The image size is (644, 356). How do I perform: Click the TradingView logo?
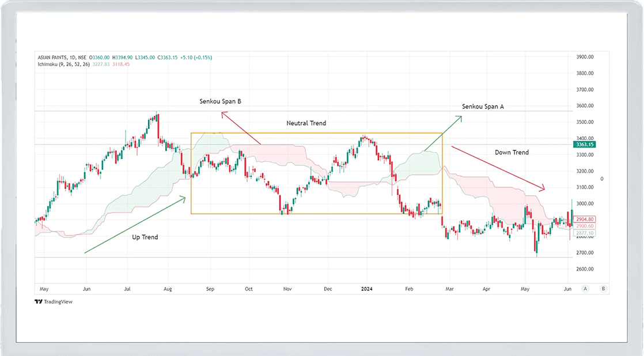pos(54,301)
